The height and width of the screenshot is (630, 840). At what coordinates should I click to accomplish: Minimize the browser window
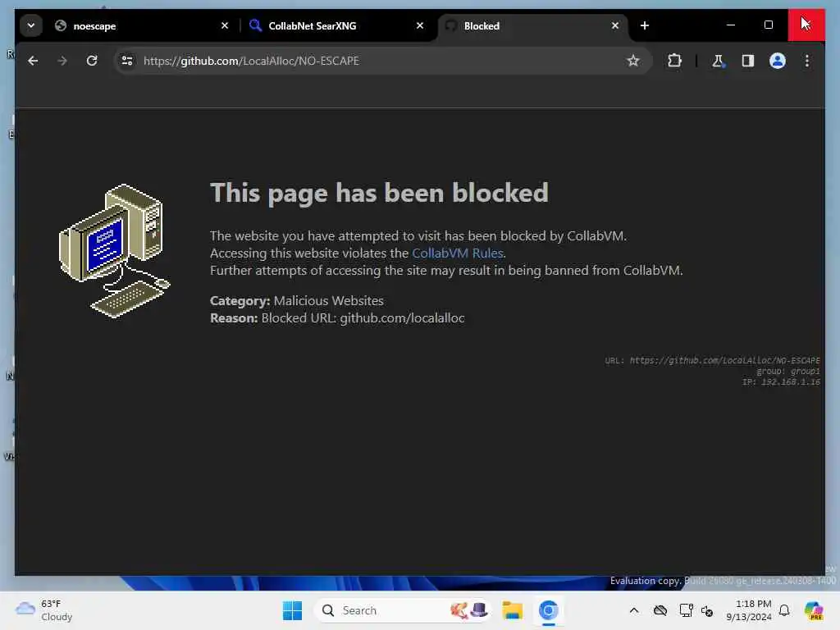pos(731,25)
